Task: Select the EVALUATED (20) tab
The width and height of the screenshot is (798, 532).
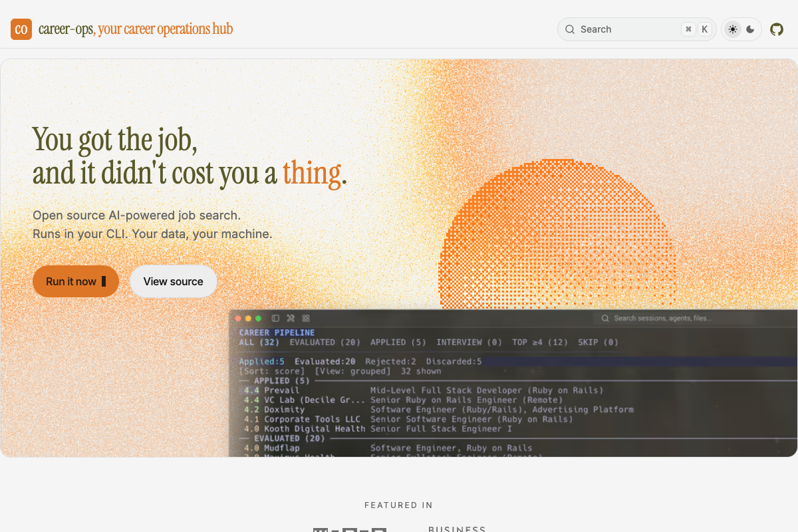Action: [325, 342]
